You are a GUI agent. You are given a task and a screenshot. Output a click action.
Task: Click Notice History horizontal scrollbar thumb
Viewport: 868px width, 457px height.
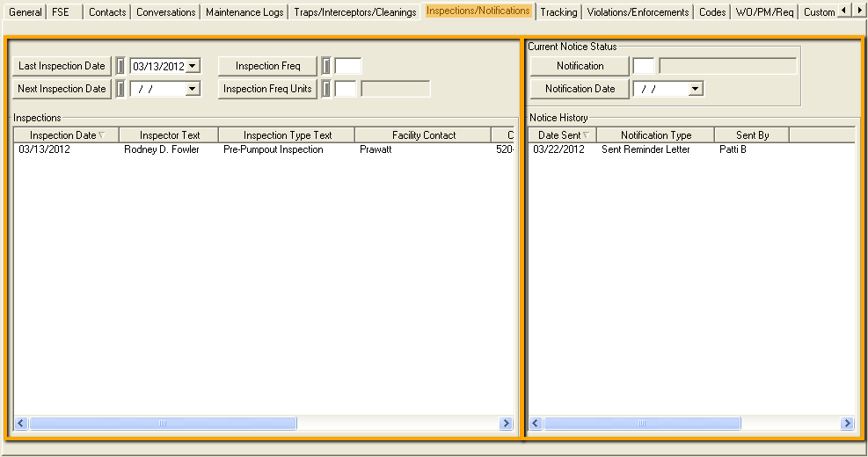click(642, 424)
